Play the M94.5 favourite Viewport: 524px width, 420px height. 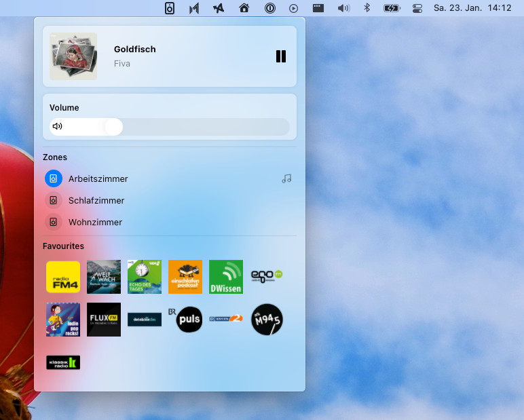coord(267,320)
